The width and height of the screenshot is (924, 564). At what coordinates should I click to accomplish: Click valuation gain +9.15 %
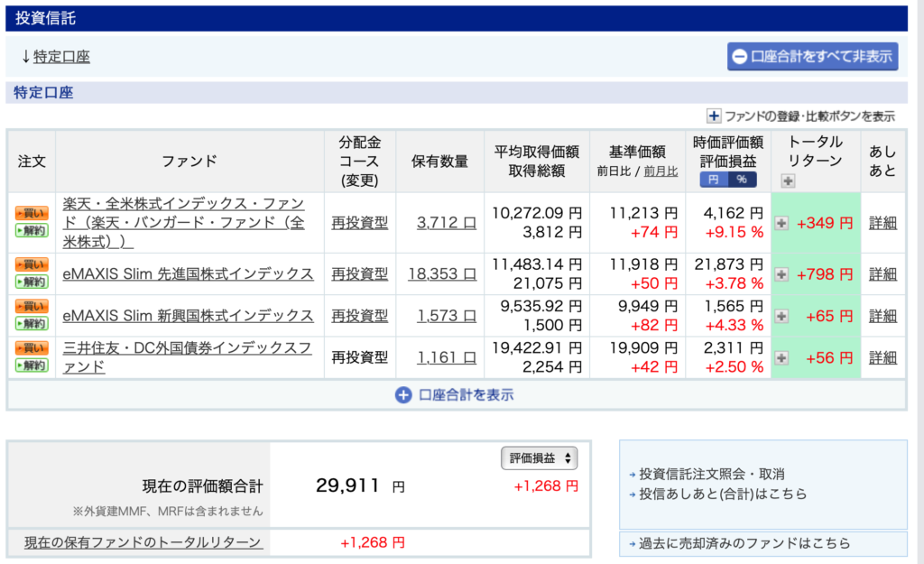[x=735, y=233]
